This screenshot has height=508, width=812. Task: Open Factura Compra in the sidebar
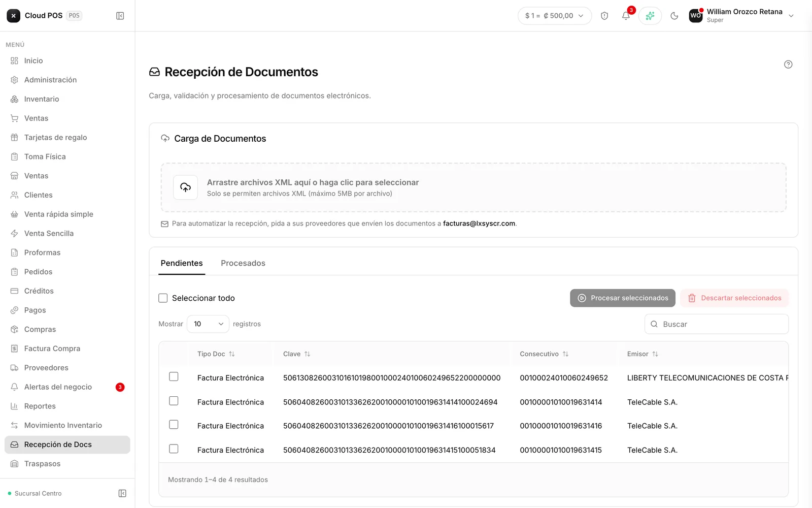[x=67, y=348]
